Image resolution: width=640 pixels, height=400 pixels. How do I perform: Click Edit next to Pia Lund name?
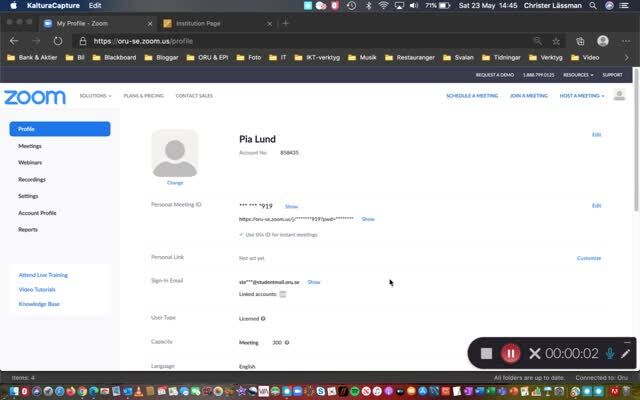(596, 134)
